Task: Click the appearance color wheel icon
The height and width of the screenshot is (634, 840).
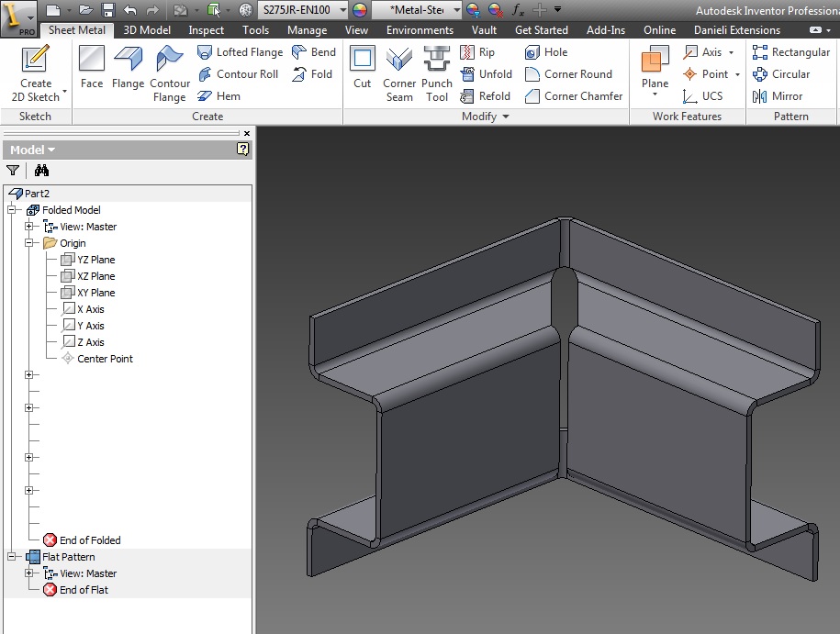Action: [x=359, y=10]
